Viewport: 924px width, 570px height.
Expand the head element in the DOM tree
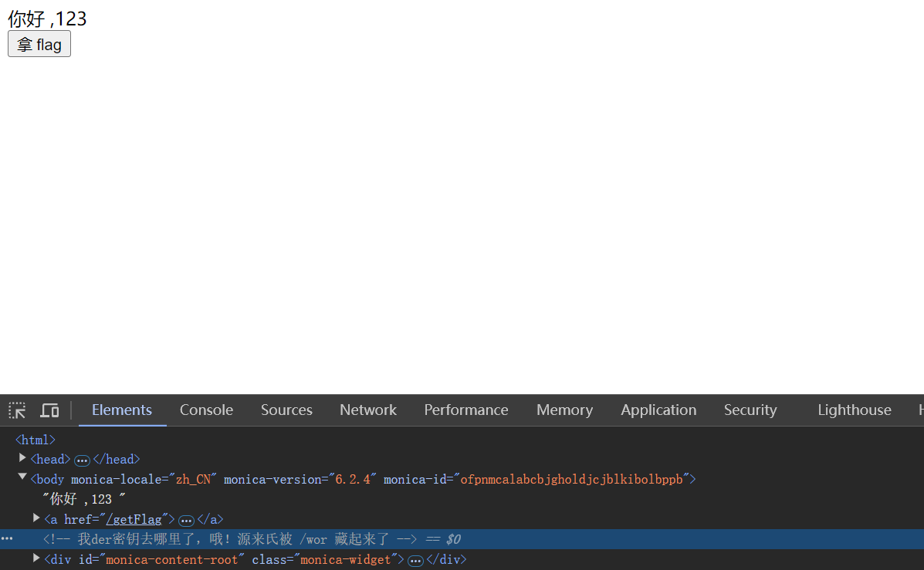(x=22, y=459)
